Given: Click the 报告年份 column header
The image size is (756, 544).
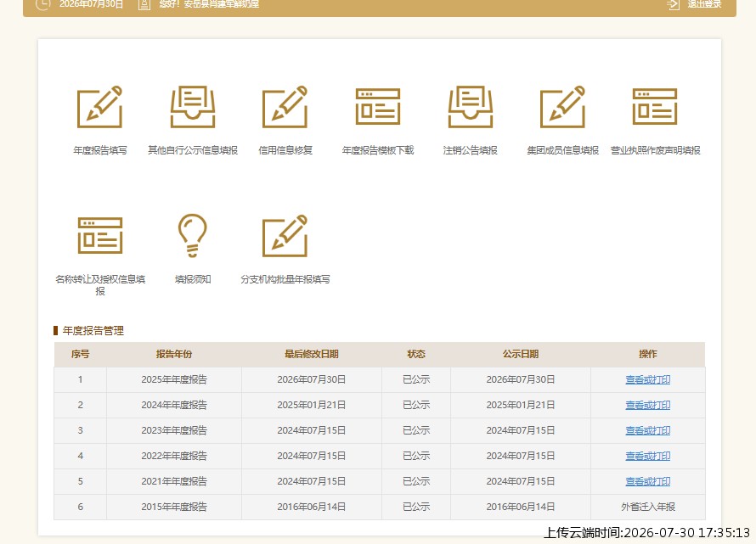Looking at the screenshot, I should (174, 354).
